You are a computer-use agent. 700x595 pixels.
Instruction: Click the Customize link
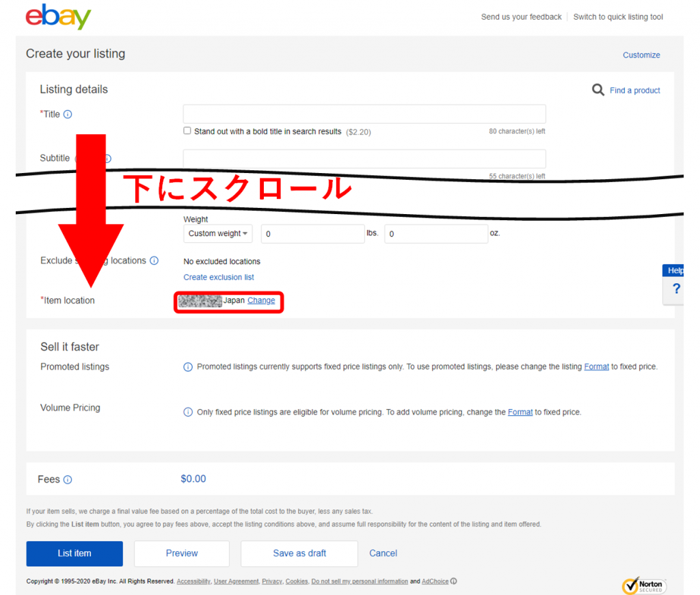641,55
